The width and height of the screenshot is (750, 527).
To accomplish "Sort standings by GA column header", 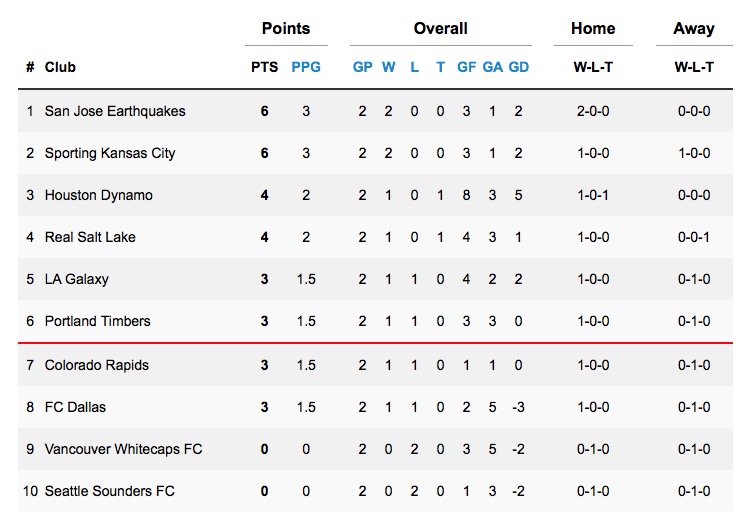I will point(493,67).
